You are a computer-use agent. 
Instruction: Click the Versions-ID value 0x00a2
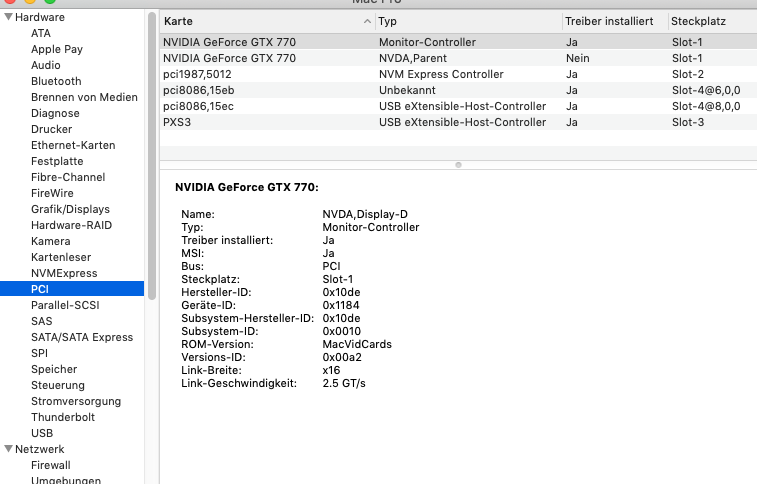(342, 357)
